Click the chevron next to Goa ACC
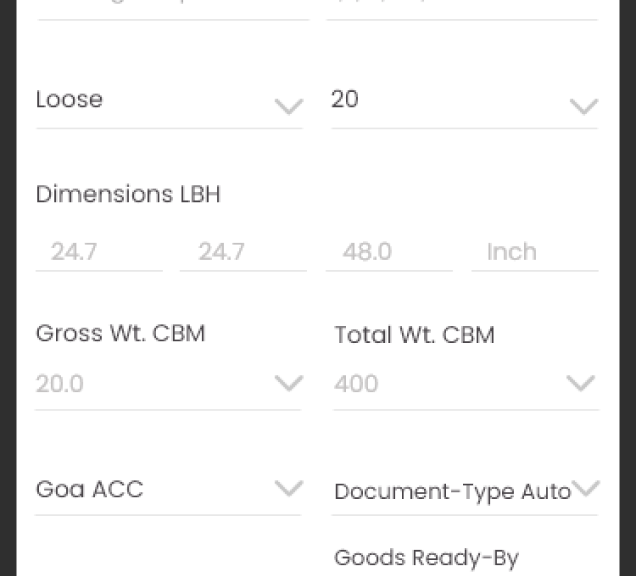636x576 pixels. coord(289,488)
